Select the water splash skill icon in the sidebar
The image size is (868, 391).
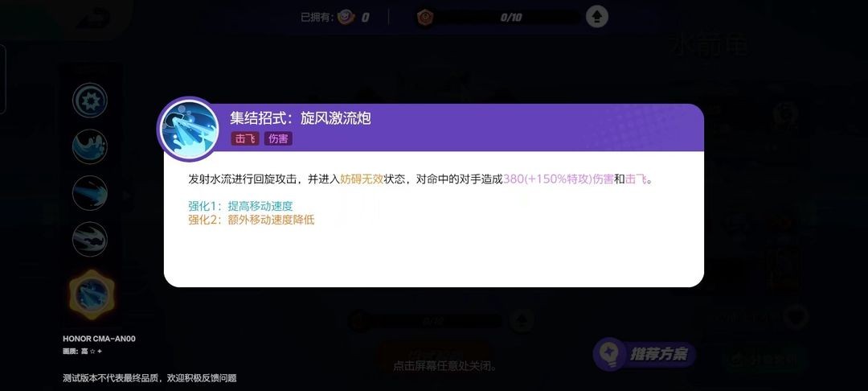pos(90,146)
